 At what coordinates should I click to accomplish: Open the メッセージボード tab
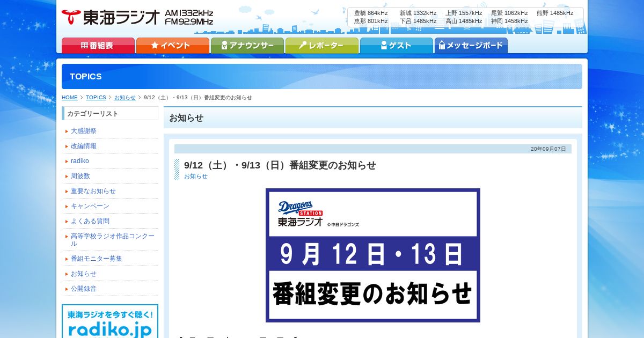point(471,46)
